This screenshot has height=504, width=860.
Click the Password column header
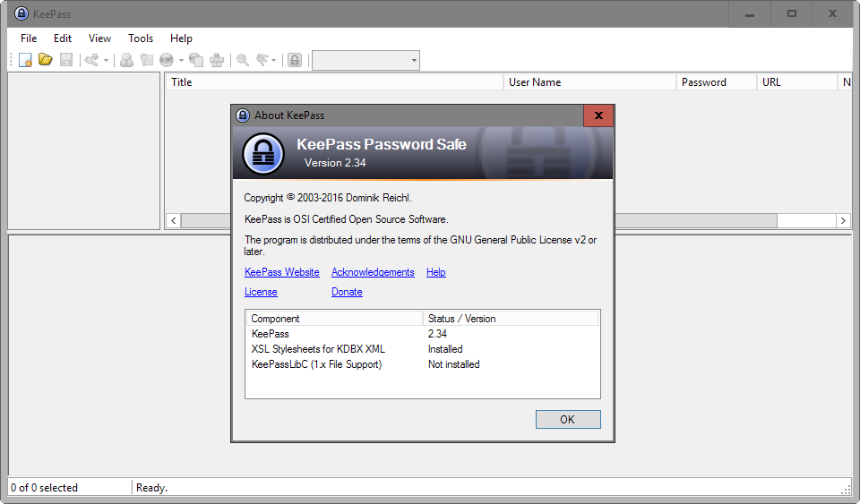pyautogui.click(x=717, y=82)
